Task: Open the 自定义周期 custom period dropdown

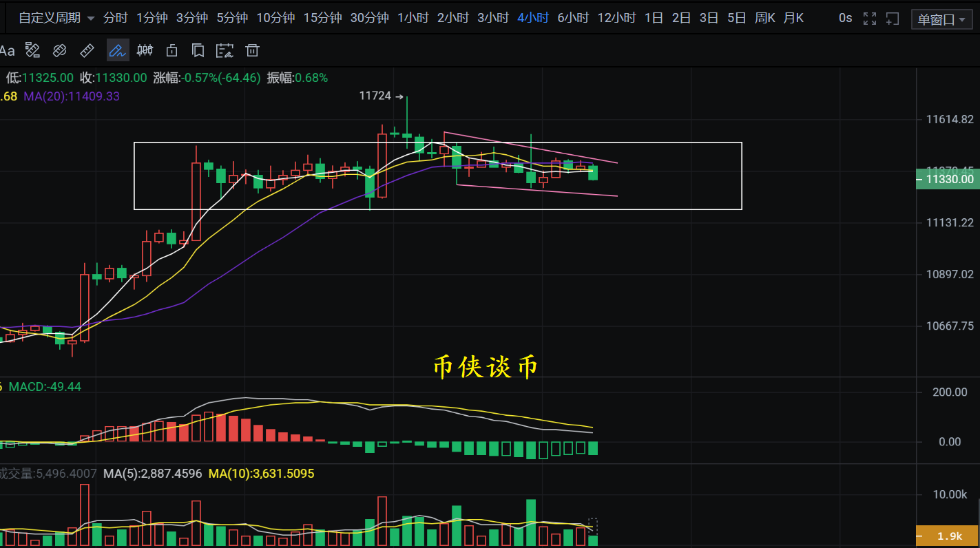Action: coord(56,18)
